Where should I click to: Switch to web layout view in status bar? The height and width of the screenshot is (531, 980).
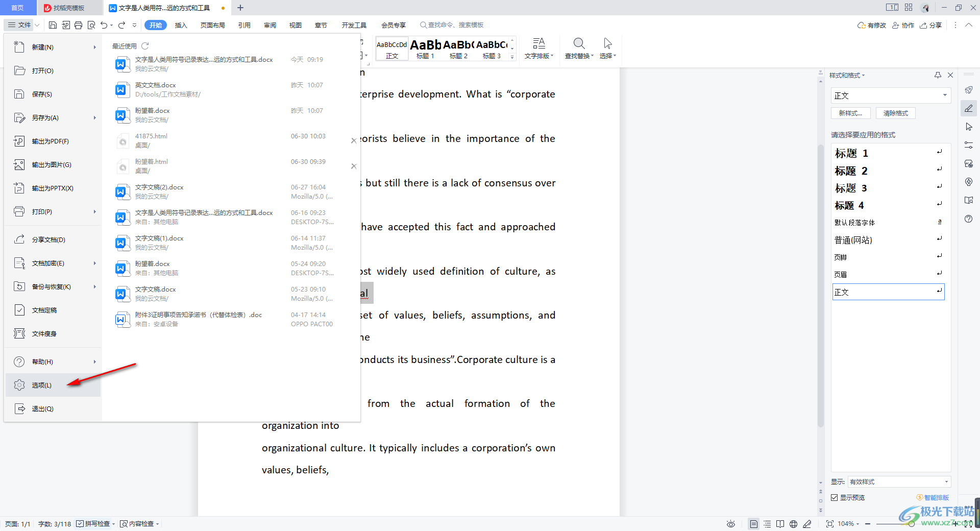pos(793,524)
